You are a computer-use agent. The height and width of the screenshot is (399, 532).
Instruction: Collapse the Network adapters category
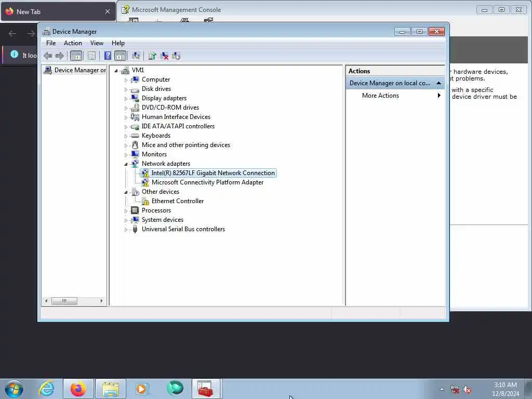(x=126, y=164)
